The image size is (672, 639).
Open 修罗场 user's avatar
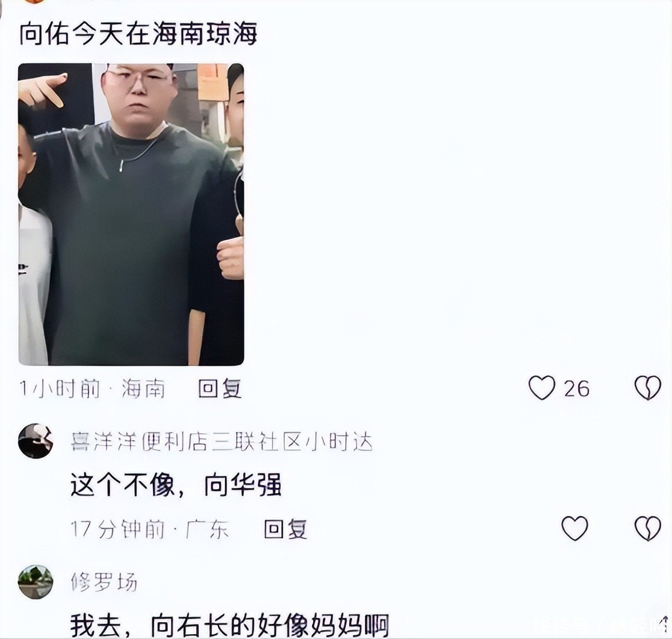36,582
